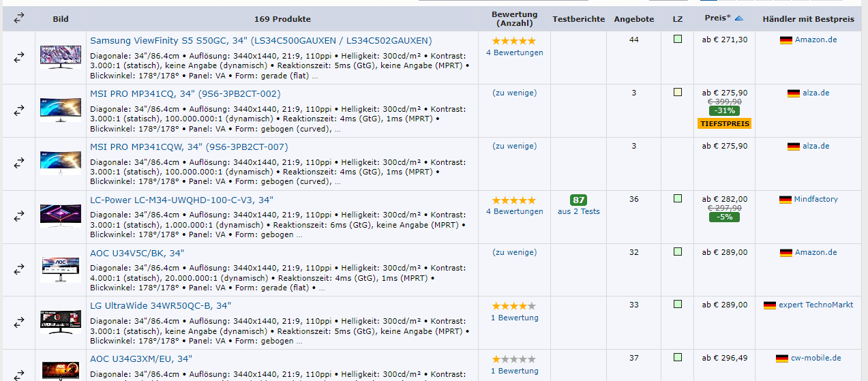Click the MSI PRO MP341CQ product thumbnail
Image resolution: width=868 pixels, height=381 pixels.
pos(61,110)
